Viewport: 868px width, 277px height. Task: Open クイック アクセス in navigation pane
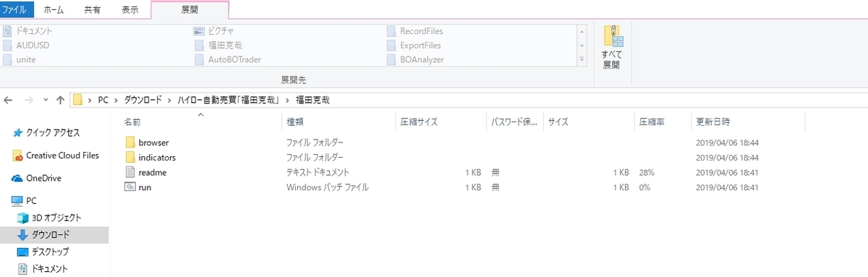click(x=46, y=133)
